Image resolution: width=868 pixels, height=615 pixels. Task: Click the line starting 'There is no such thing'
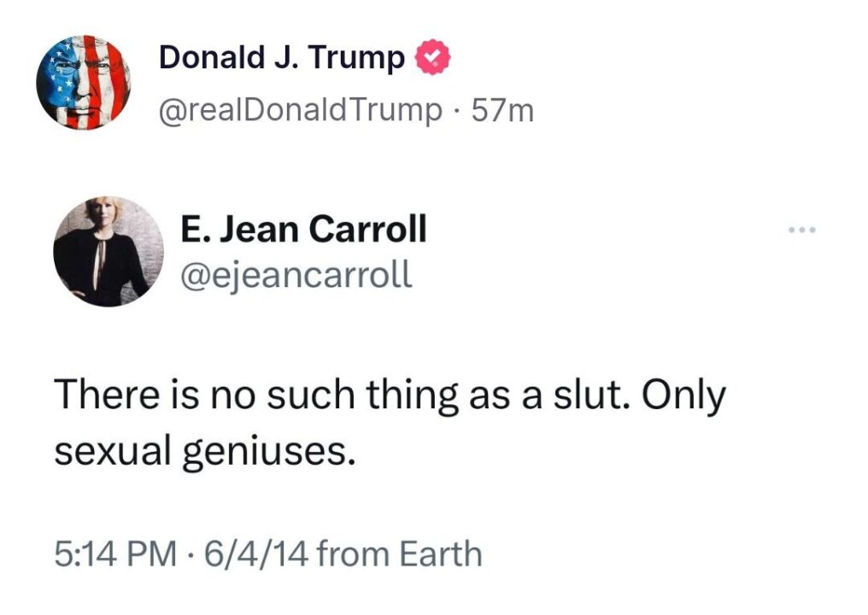[390, 397]
